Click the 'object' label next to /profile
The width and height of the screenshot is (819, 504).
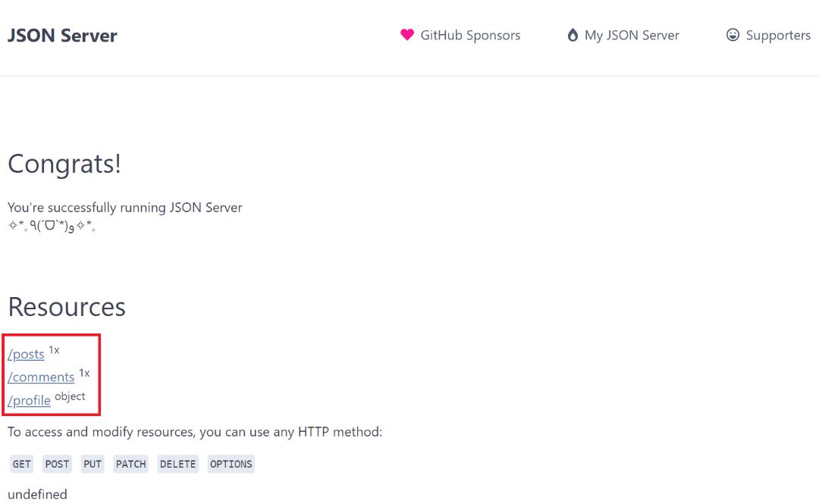coord(70,396)
